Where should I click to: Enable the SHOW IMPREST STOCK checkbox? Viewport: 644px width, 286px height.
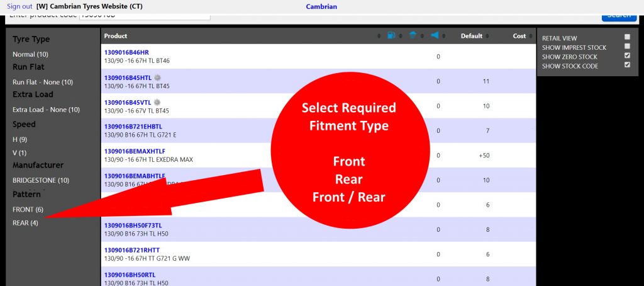click(627, 46)
